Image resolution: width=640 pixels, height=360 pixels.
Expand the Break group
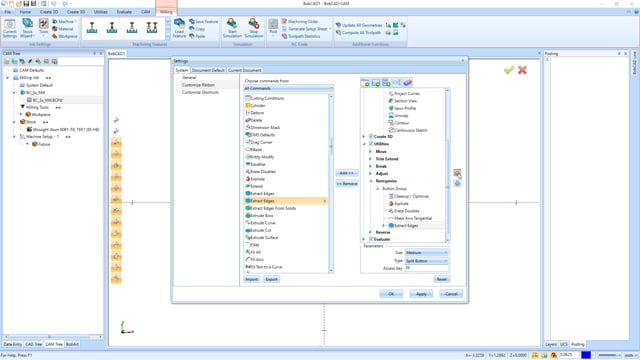tap(370, 166)
